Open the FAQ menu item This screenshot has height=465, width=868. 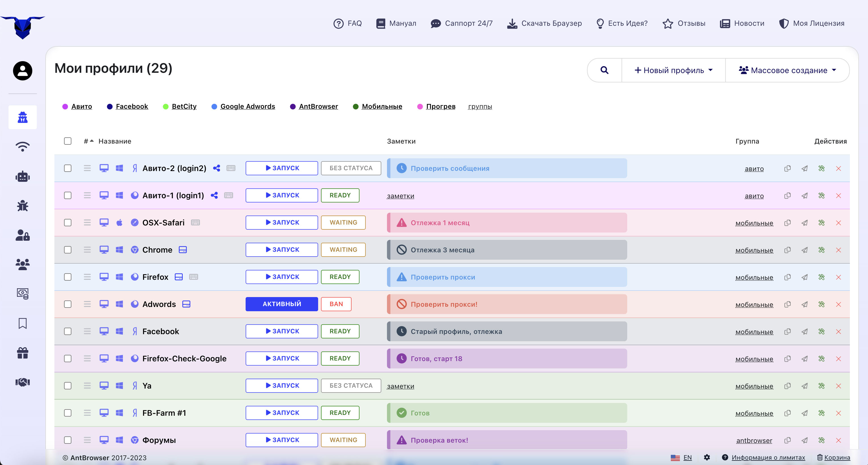pos(347,23)
